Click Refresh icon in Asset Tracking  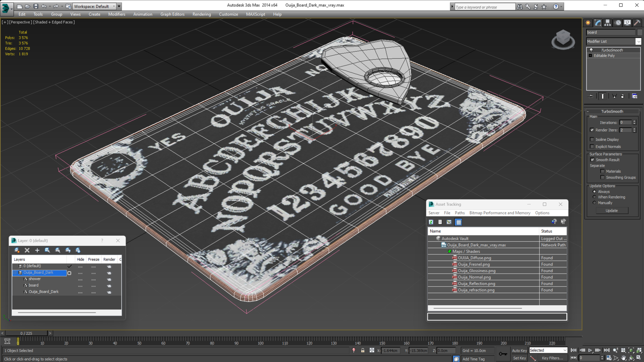[431, 222]
